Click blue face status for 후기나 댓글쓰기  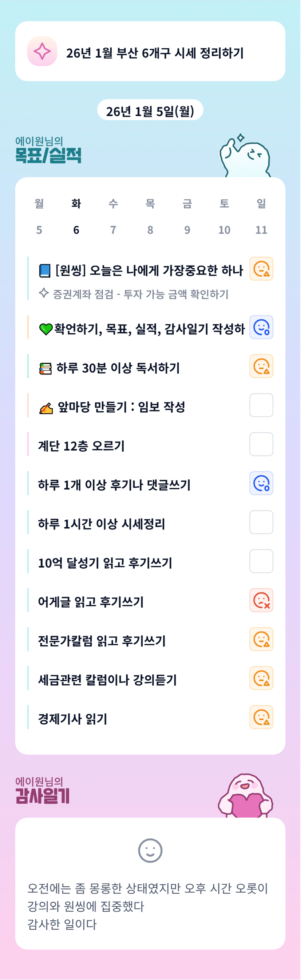point(261,483)
